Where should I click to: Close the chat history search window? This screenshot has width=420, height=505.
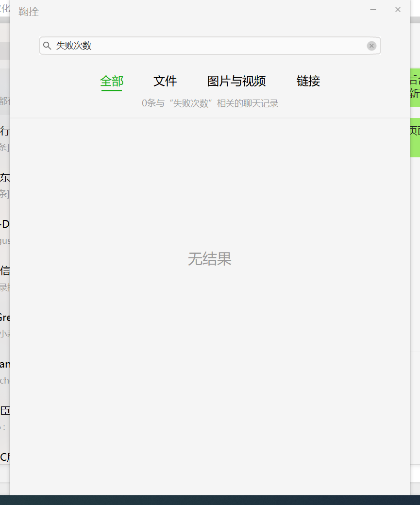tap(398, 10)
